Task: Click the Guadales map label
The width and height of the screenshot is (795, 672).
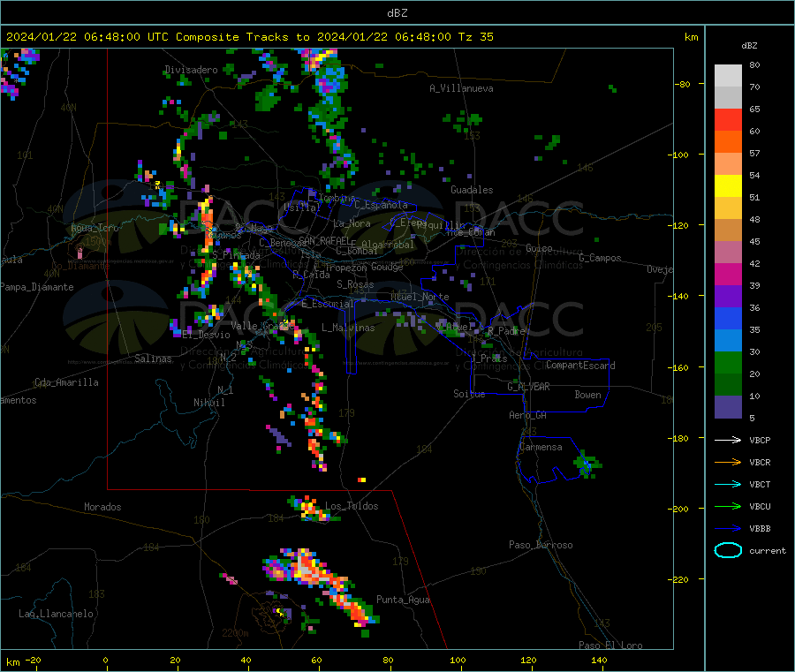Action: pos(472,190)
